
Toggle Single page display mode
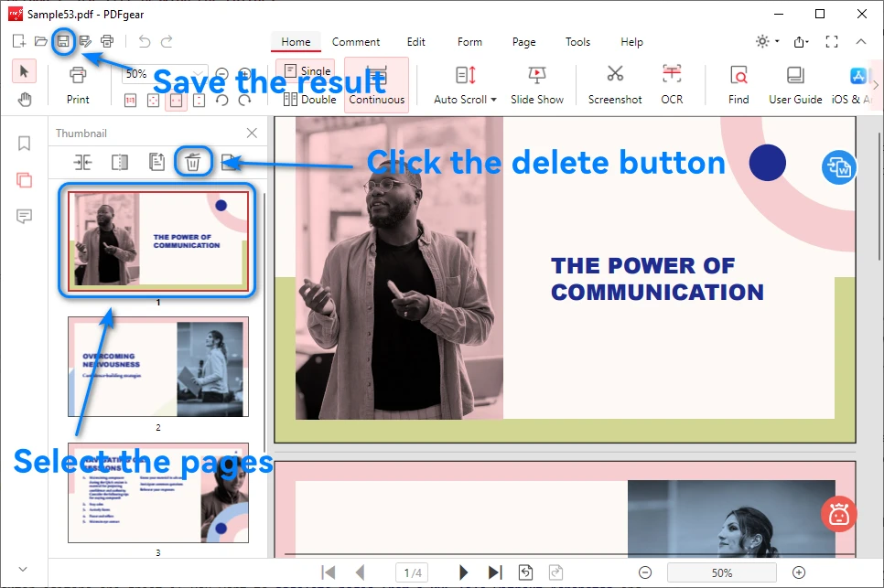click(x=306, y=70)
